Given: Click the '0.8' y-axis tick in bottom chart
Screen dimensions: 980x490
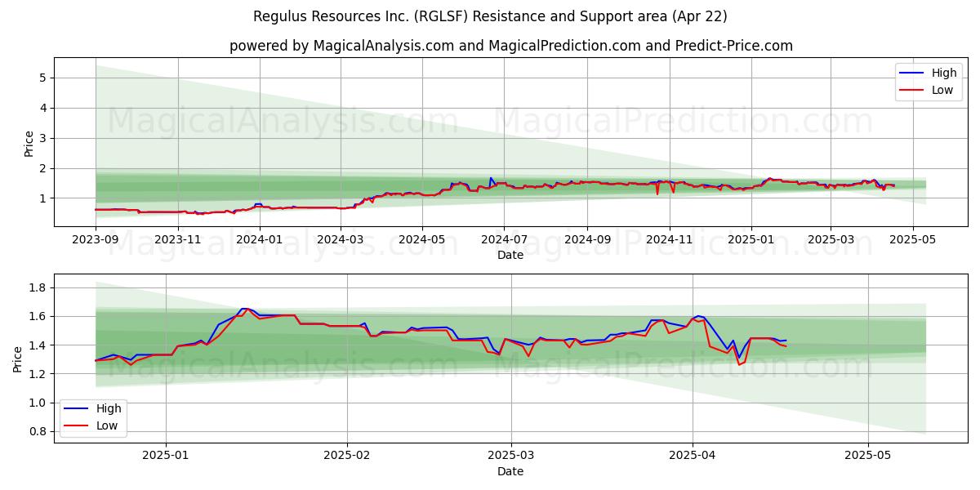Looking at the screenshot, I should click(36, 432).
